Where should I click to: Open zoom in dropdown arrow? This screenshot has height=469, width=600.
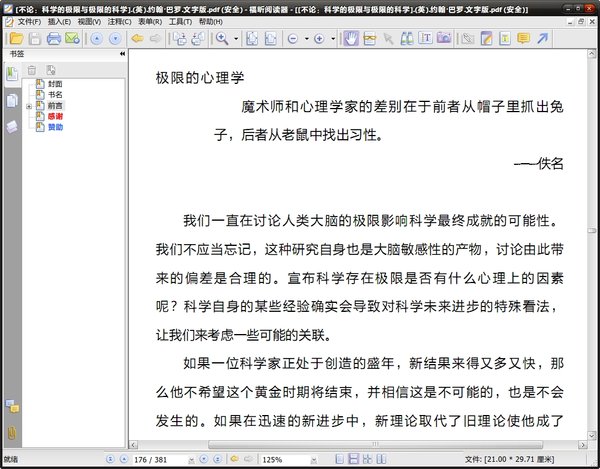[333, 39]
